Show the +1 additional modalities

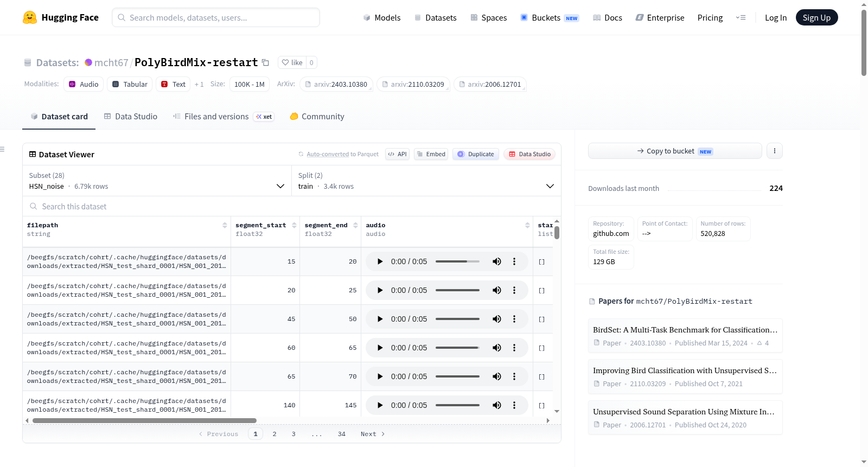pos(199,84)
